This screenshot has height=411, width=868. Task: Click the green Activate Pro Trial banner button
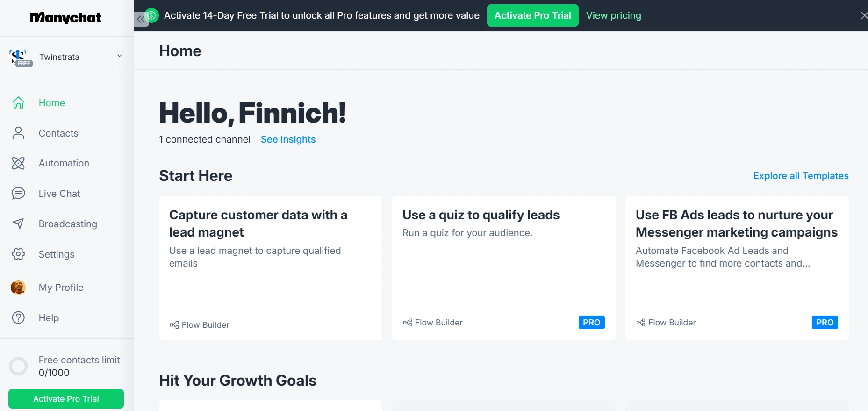point(532,15)
